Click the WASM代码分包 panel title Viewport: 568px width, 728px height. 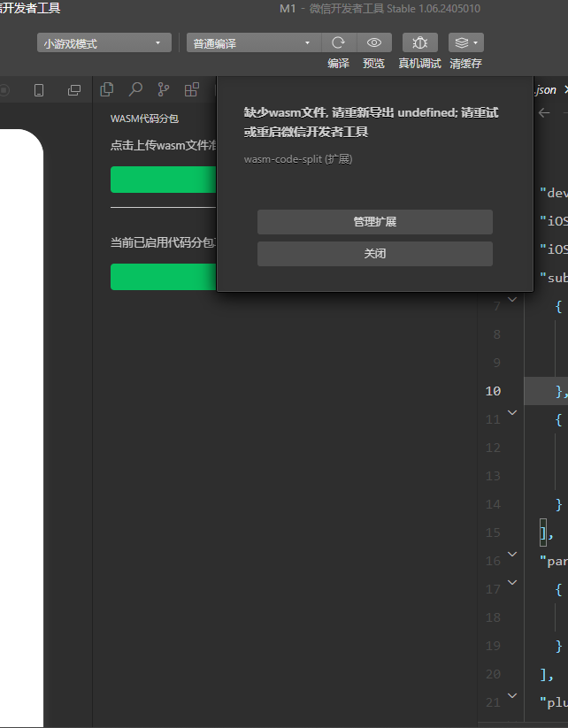pos(144,119)
